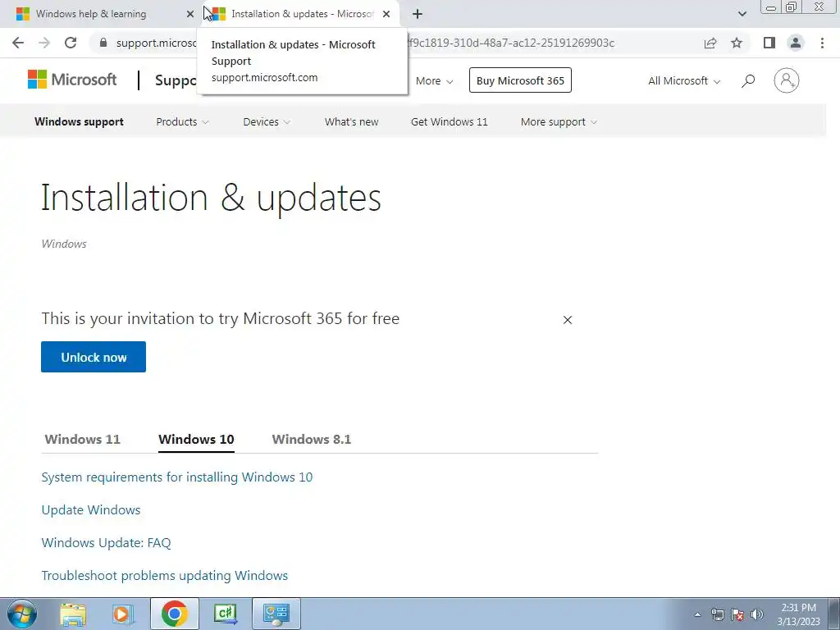Image resolution: width=840 pixels, height=630 pixels.
Task: Sign in via the account avatar icon
Action: coord(787,80)
